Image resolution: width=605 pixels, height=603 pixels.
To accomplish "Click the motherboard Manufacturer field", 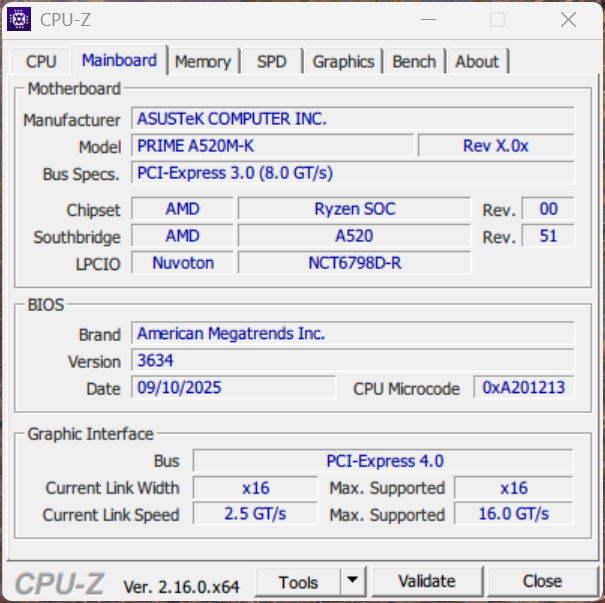I will point(353,119).
